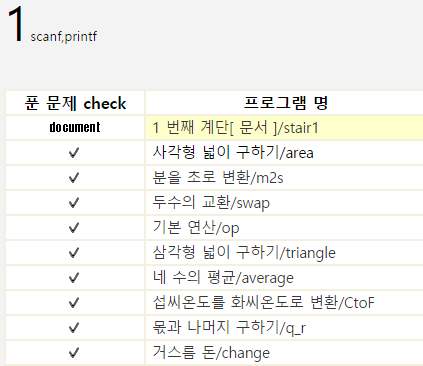Open the 네 수의 평균/average problem
The width and height of the screenshot is (423, 366).
pyautogui.click(x=223, y=278)
